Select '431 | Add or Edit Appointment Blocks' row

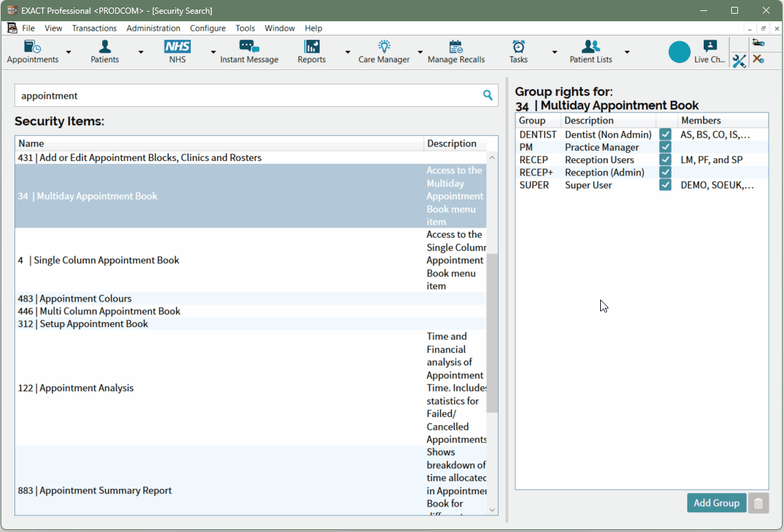(x=250, y=158)
